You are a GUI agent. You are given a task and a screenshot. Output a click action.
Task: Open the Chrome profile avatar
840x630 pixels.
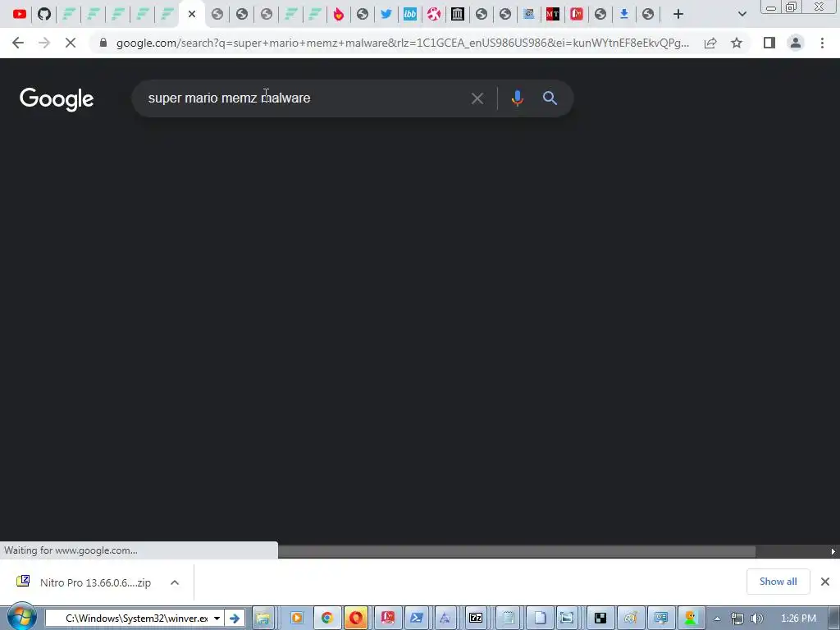[796, 43]
